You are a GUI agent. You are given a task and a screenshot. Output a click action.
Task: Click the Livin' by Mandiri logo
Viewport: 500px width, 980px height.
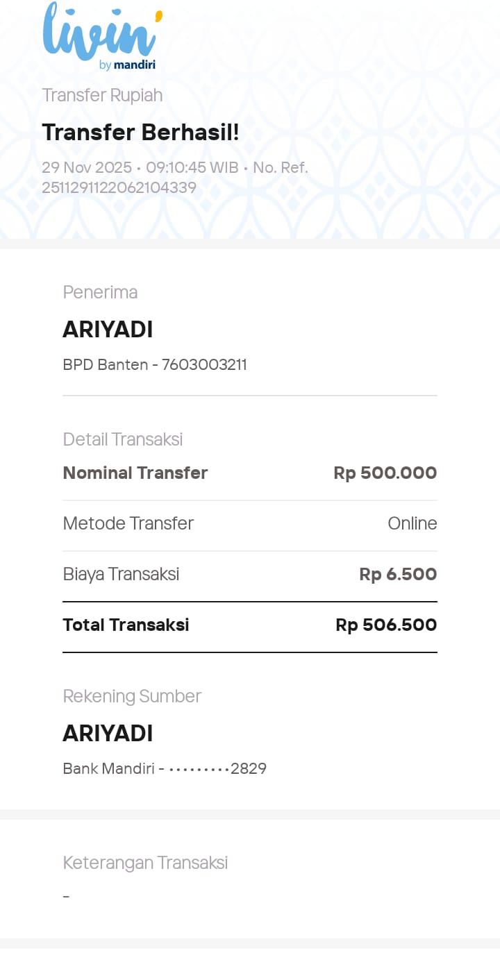coord(102,36)
